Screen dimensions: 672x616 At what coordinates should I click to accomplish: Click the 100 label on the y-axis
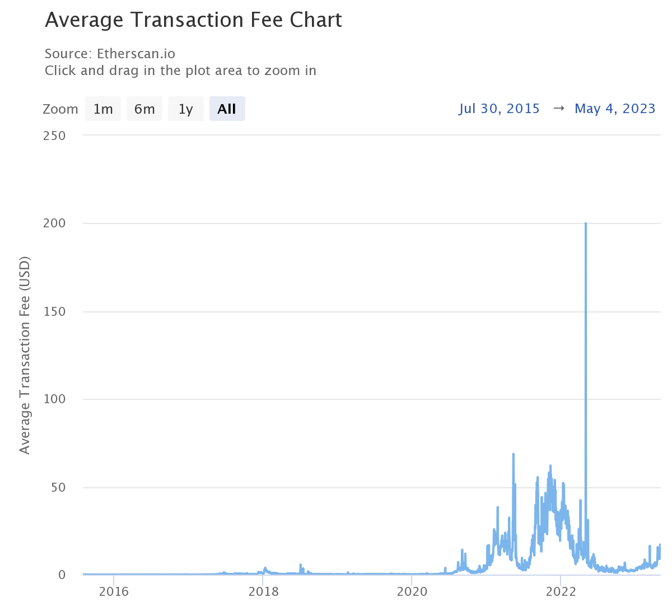[x=54, y=399]
